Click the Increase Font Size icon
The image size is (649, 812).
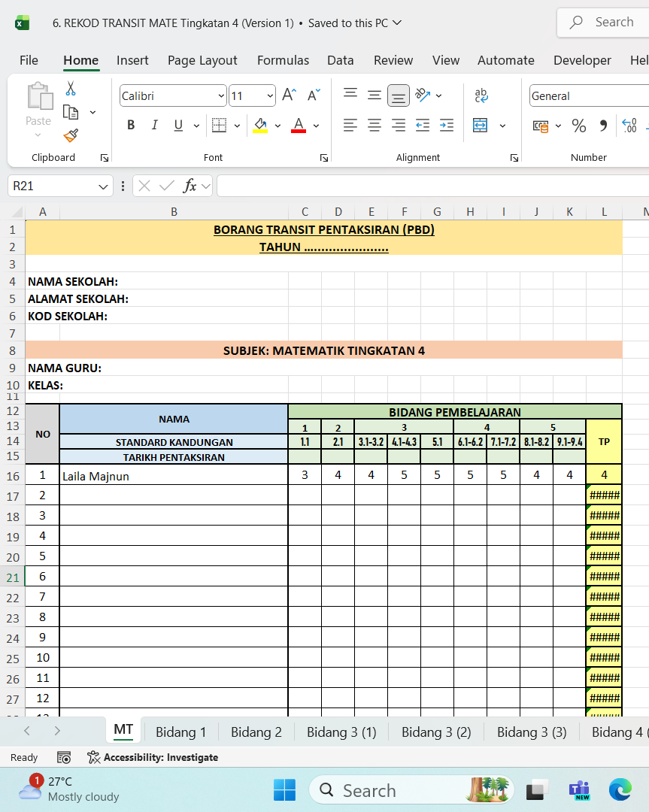[x=287, y=95]
